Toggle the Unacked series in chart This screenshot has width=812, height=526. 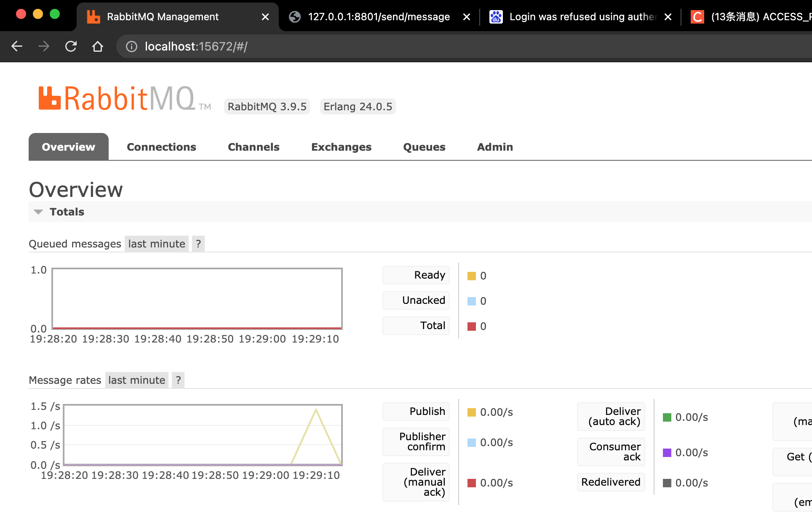(416, 300)
